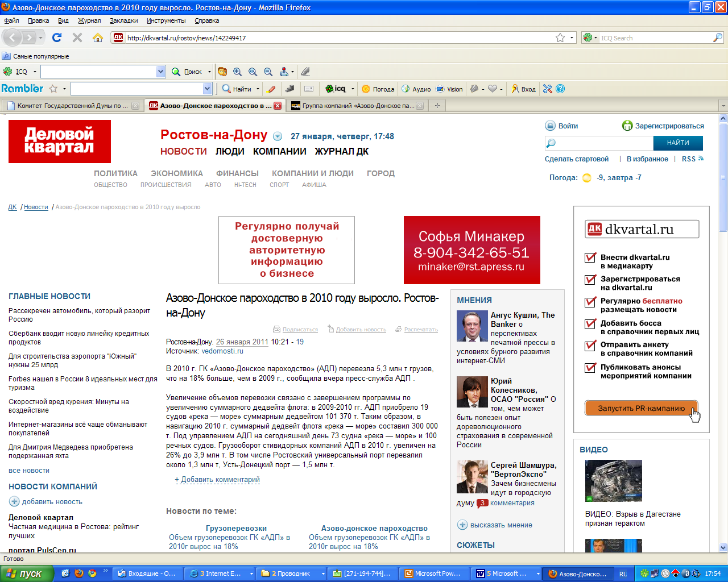Click the Распечатать print link

421,330
